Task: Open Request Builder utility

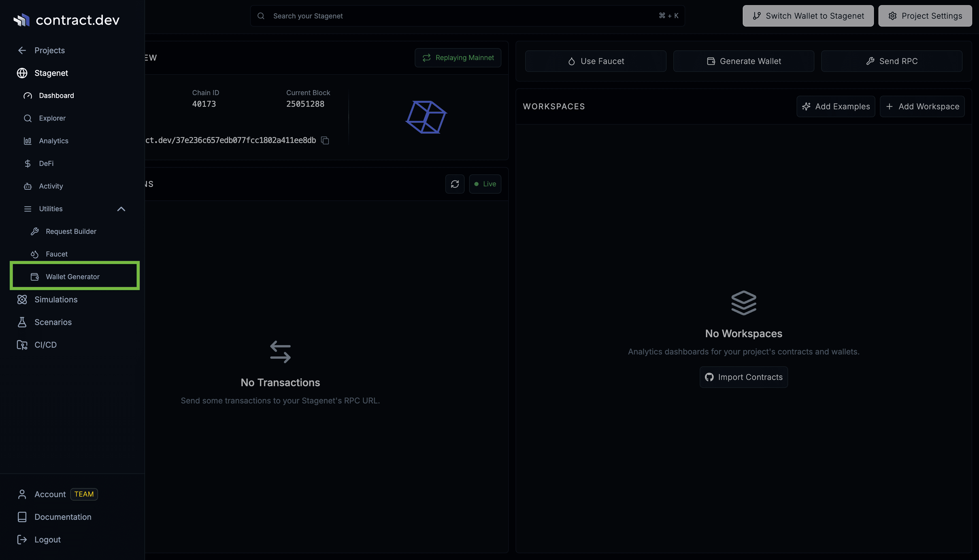Action: pos(71,232)
